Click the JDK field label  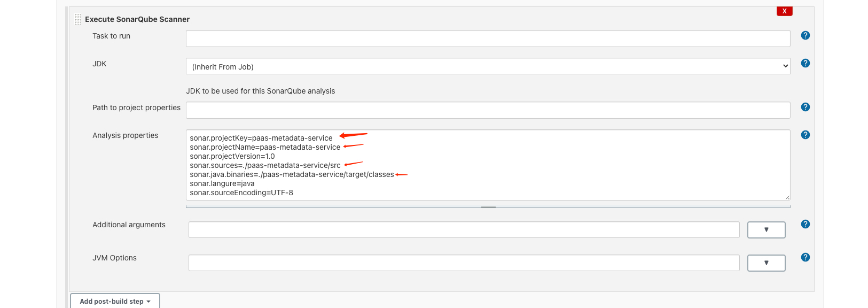(x=99, y=64)
